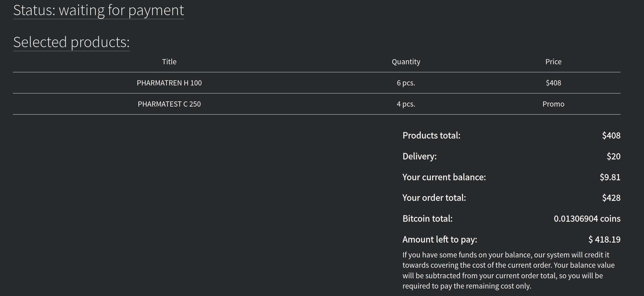Click the $408 price in the product row
Screen dimensions: 644x296
tap(553, 83)
